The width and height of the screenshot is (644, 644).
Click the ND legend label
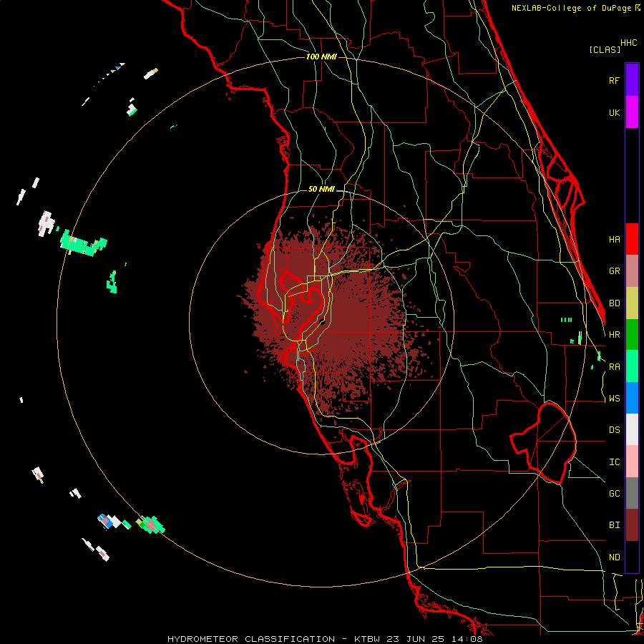click(x=614, y=557)
